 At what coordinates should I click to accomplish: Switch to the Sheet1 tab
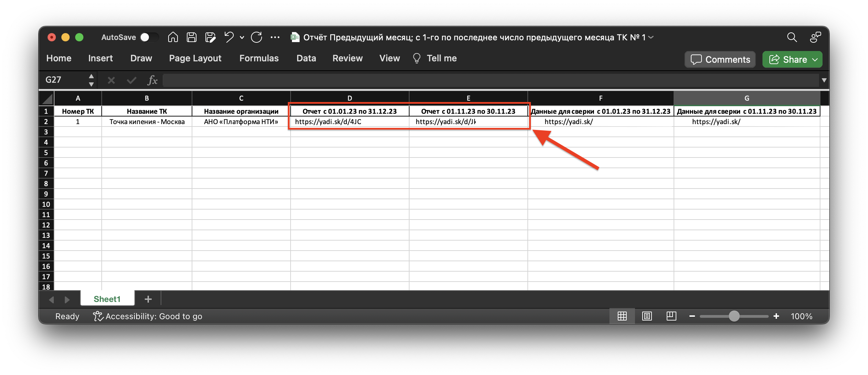click(x=107, y=299)
